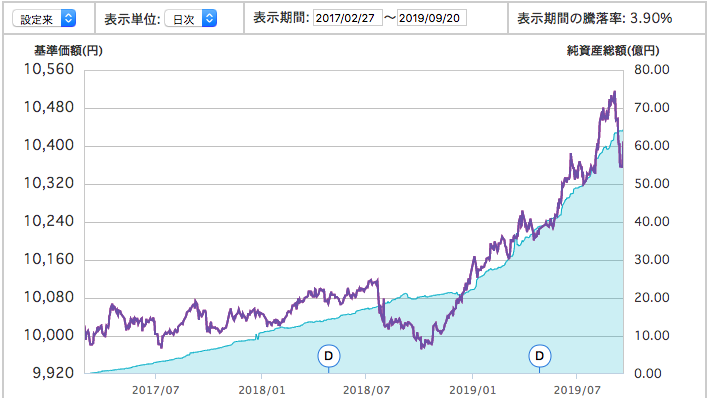Click the 40.00 right axis value
Screen dimensions: 710x398
click(652, 221)
